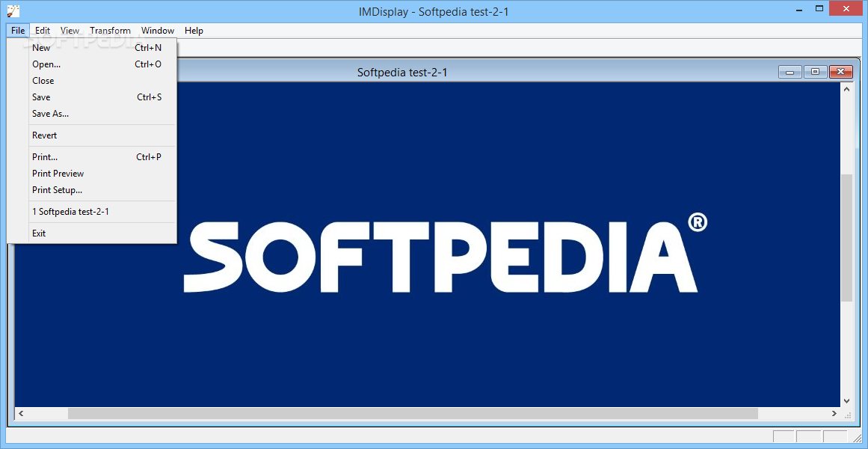Screen dimensions: 868x449
Task: Close the IMDisplay main window
Action: coord(846,7)
